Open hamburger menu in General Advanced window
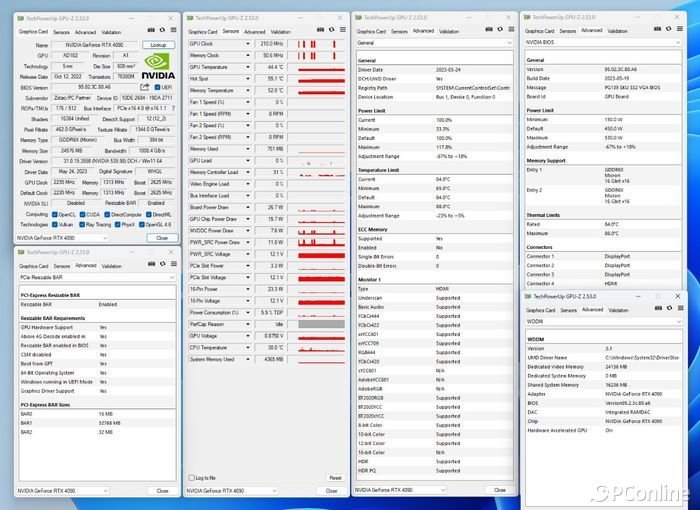 [x=511, y=29]
